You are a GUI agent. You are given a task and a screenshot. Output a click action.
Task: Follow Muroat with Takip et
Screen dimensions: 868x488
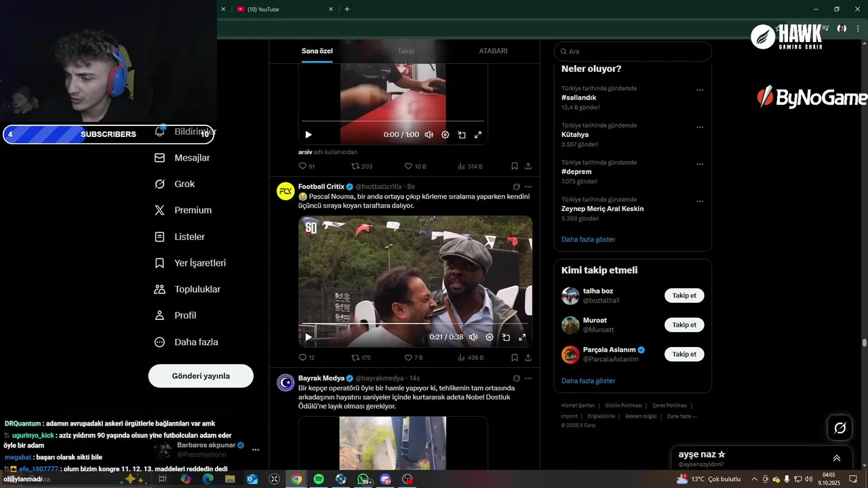684,325
